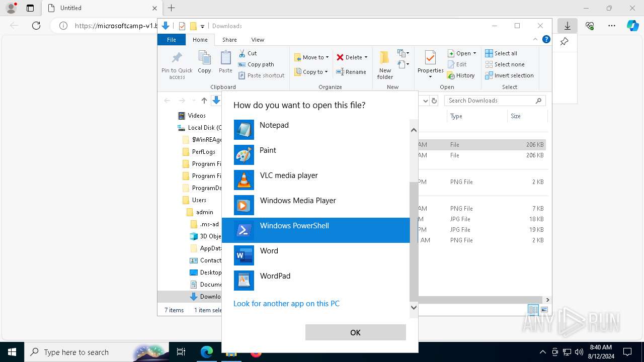Open the Move to dropdown

311,57
